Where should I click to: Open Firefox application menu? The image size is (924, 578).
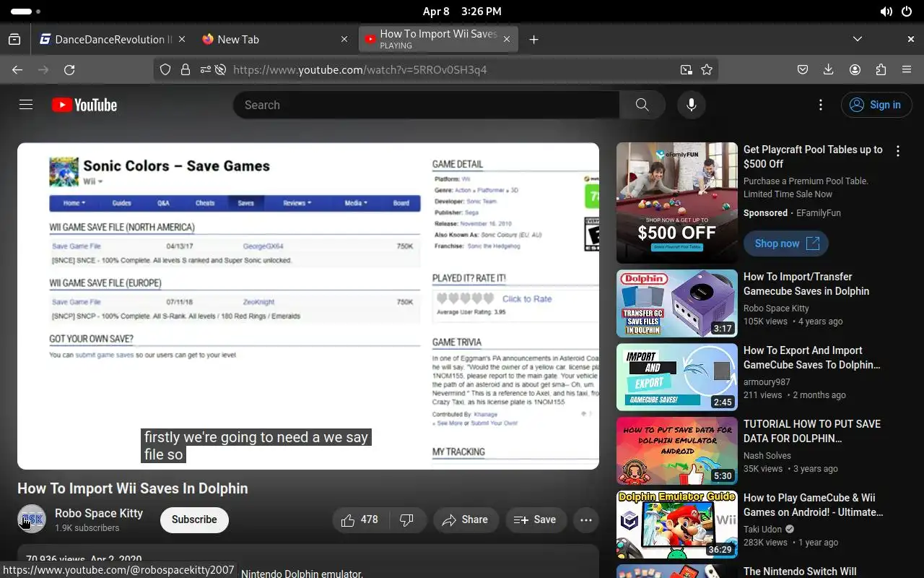pos(907,69)
